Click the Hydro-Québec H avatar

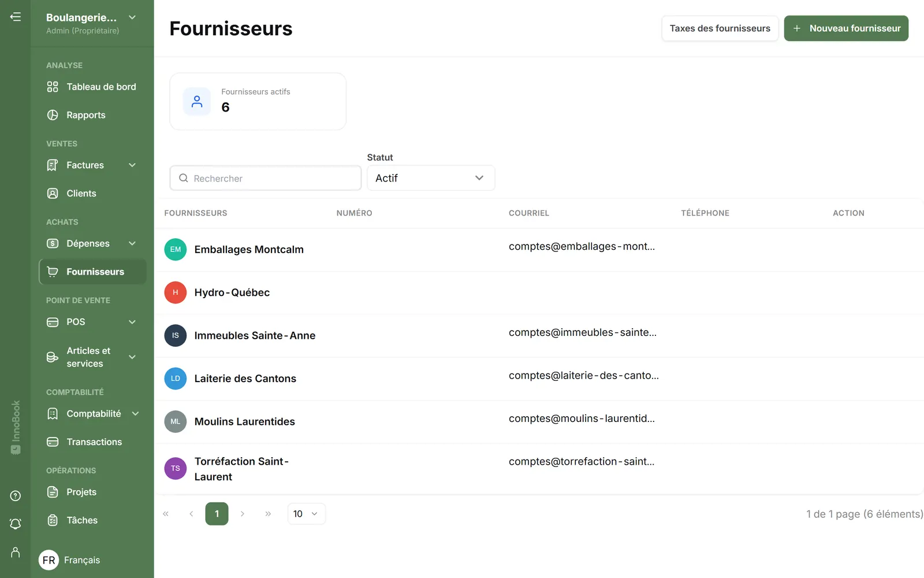[176, 292]
